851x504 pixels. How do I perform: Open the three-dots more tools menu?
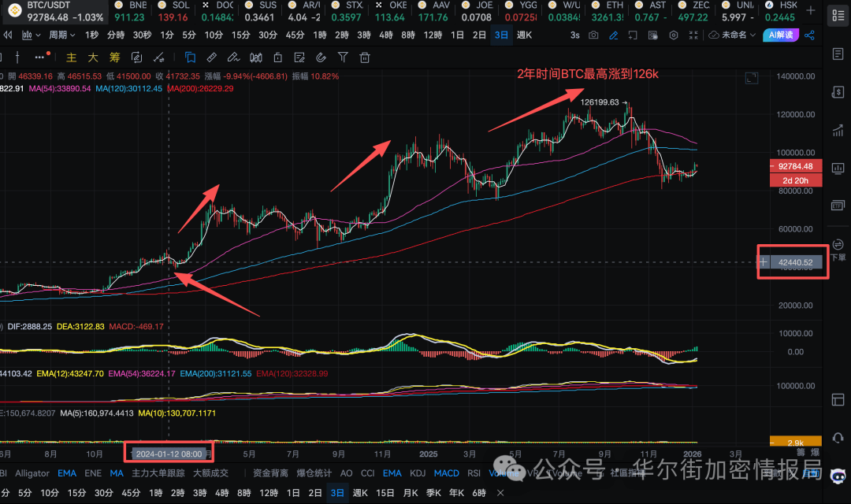point(39,57)
